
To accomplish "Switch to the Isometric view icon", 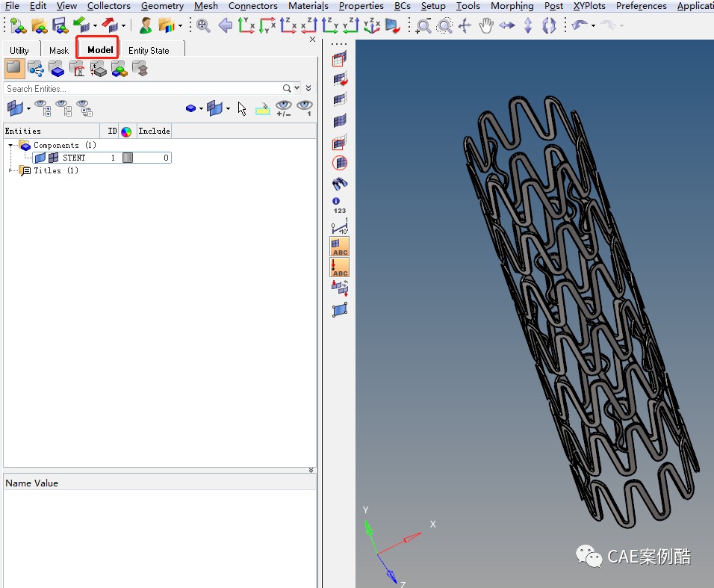I will tap(372, 25).
